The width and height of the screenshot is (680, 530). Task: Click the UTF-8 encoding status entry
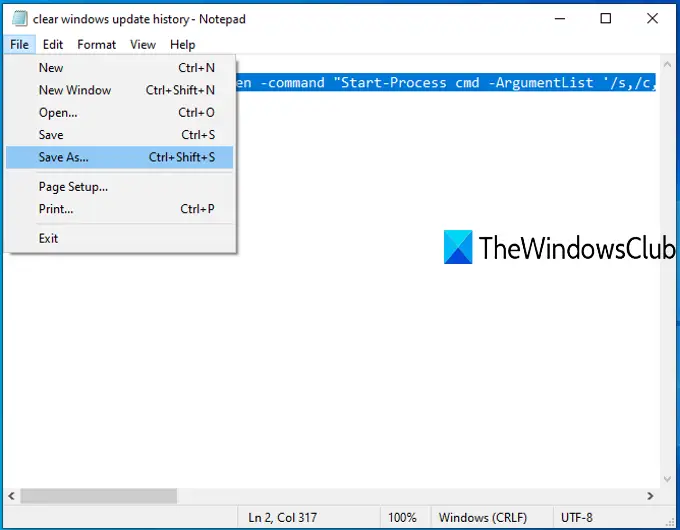coord(576,517)
